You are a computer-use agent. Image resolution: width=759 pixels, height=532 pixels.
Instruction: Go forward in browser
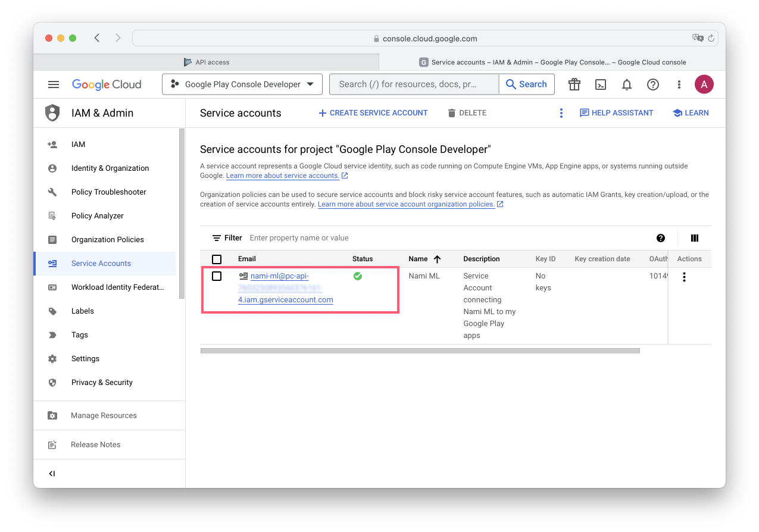(118, 38)
